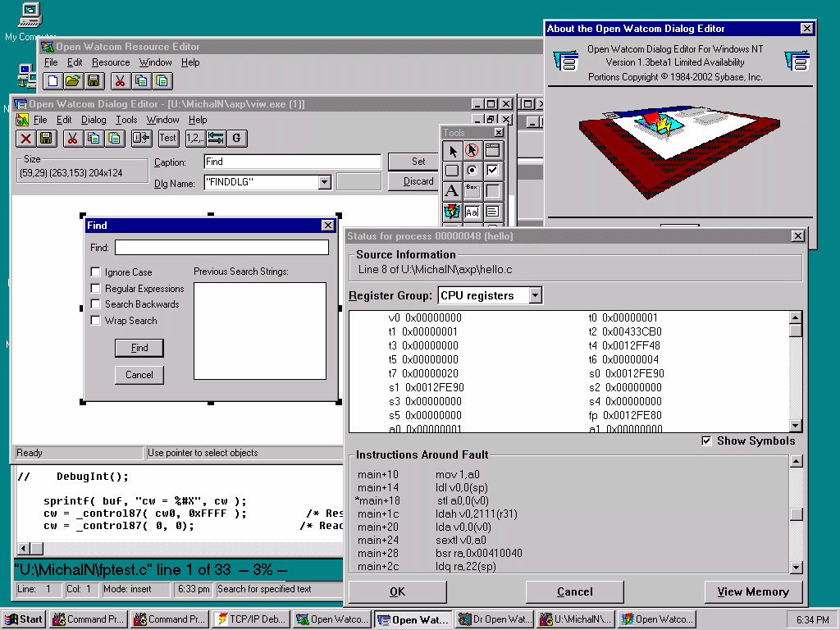
Task: Click the Test toolbar button
Action: 167,138
